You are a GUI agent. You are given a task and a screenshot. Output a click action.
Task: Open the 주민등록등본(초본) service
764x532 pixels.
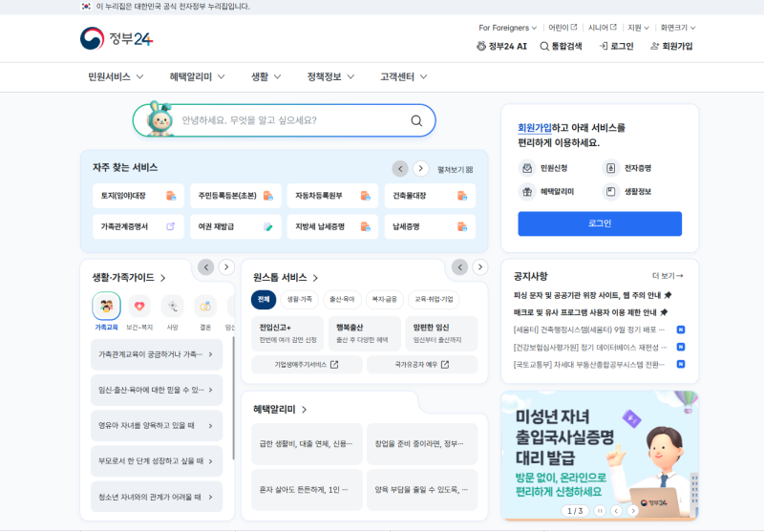[235, 196]
